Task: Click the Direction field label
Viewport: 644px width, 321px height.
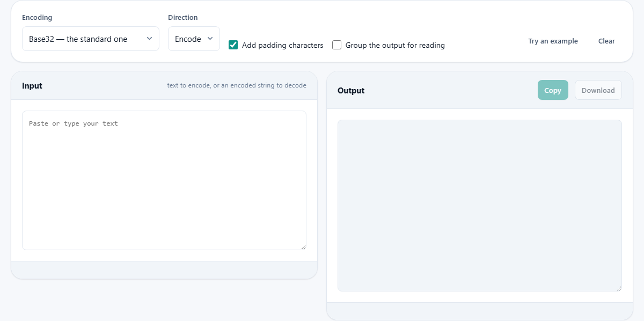Action: (183, 18)
